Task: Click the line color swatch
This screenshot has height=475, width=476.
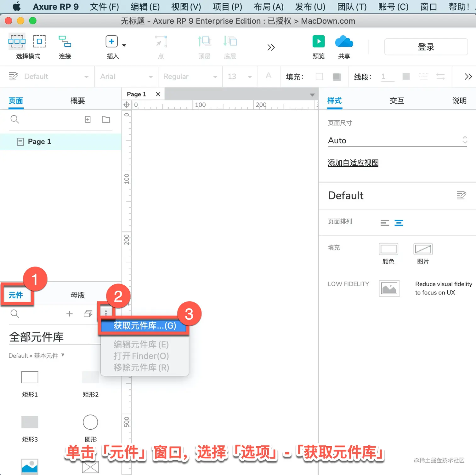Action: (x=406, y=77)
